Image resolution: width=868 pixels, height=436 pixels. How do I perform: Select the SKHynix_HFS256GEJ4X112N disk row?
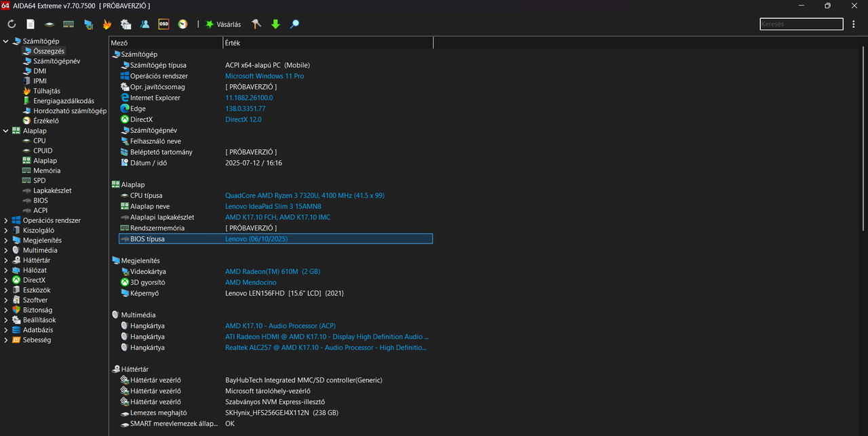point(275,412)
